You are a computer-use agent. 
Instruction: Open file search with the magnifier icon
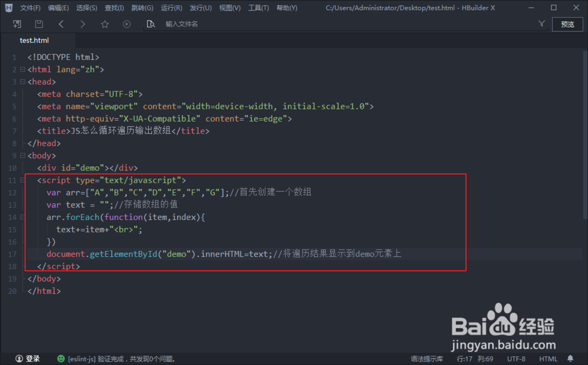click(151, 24)
